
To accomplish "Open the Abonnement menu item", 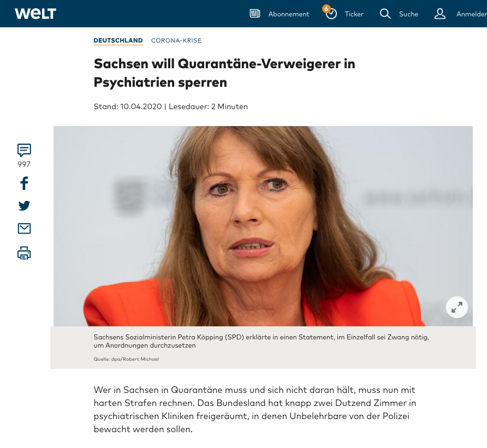I will point(288,14).
